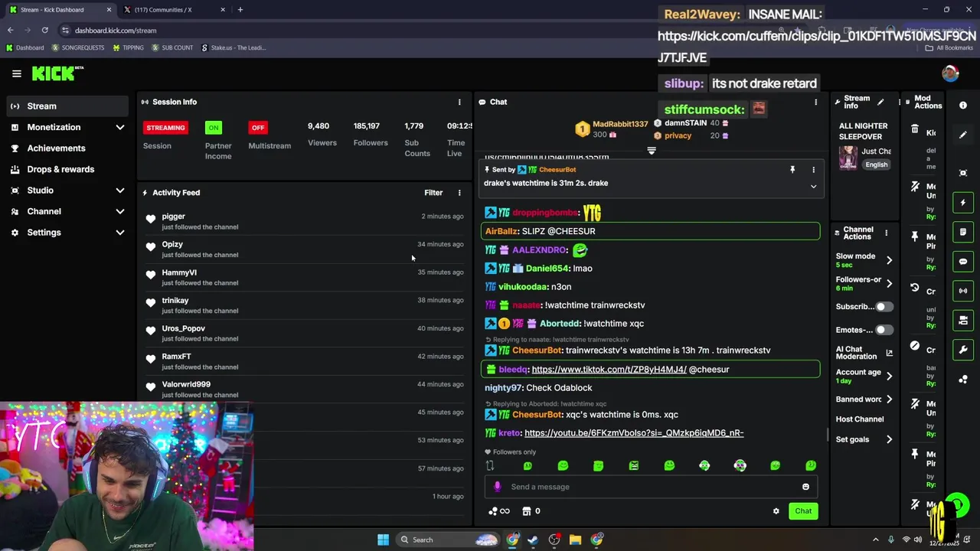
Task: Open the hamburger navigation menu
Action: tap(17, 73)
